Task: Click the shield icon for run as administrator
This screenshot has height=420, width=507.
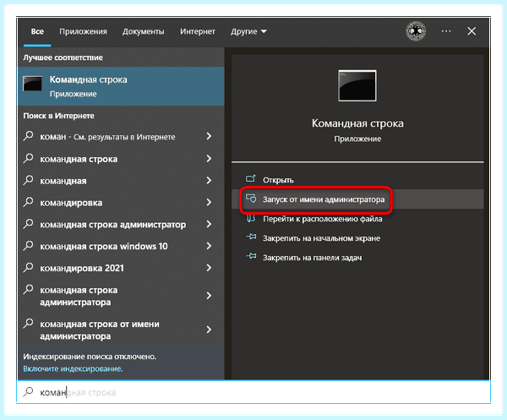Action: (251, 199)
